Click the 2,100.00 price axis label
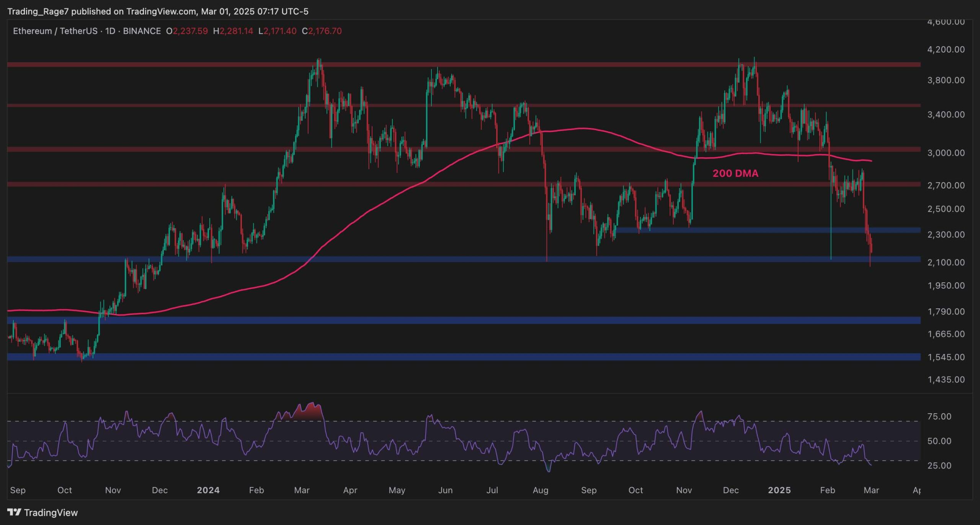This screenshot has width=980, height=525. pos(946,262)
